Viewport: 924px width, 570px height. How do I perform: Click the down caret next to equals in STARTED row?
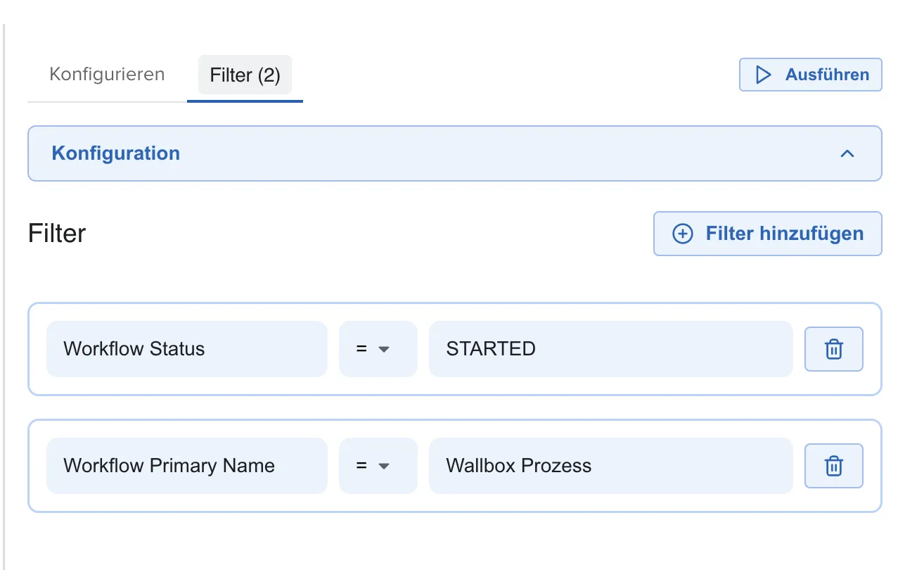(x=384, y=349)
